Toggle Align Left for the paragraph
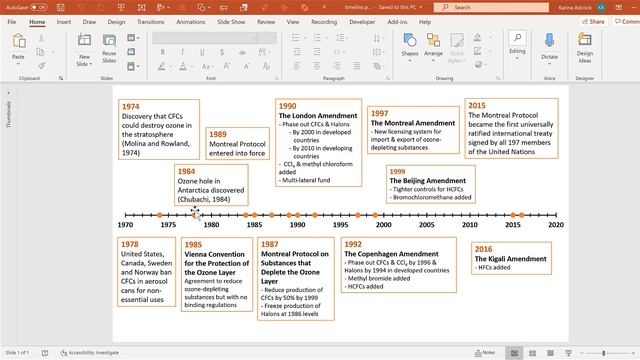 tap(297, 66)
